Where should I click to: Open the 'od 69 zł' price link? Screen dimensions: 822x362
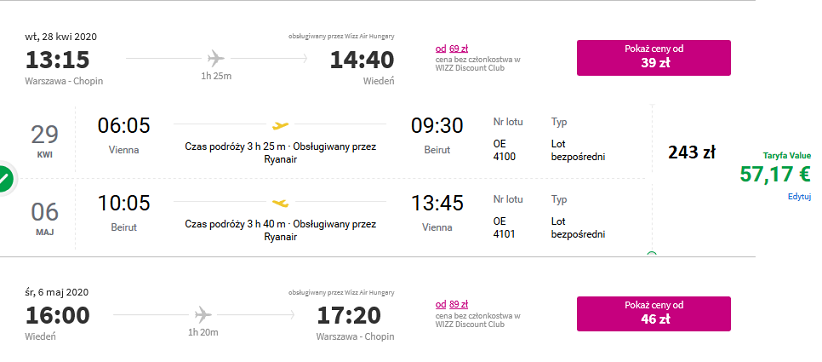point(451,49)
